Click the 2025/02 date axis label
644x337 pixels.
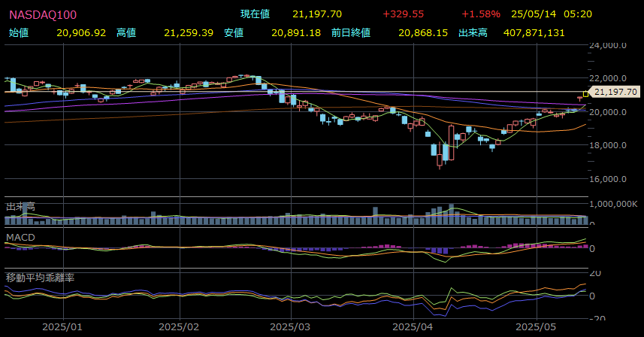179,327
